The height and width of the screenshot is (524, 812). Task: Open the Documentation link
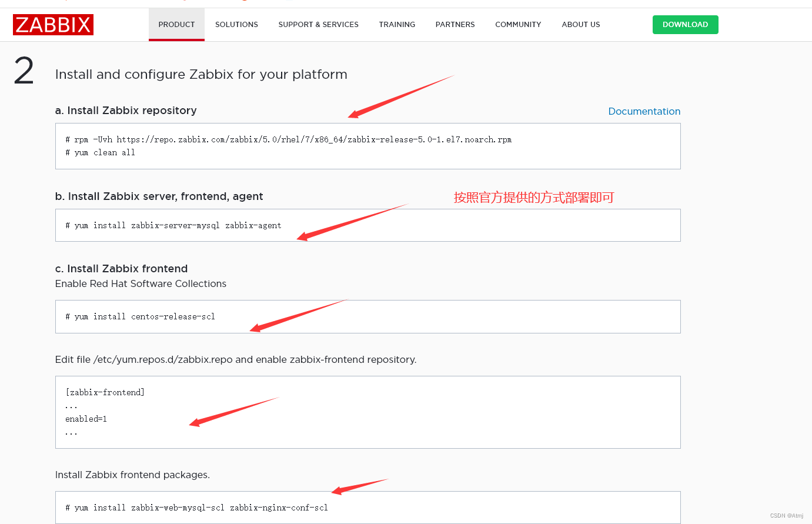pos(644,111)
